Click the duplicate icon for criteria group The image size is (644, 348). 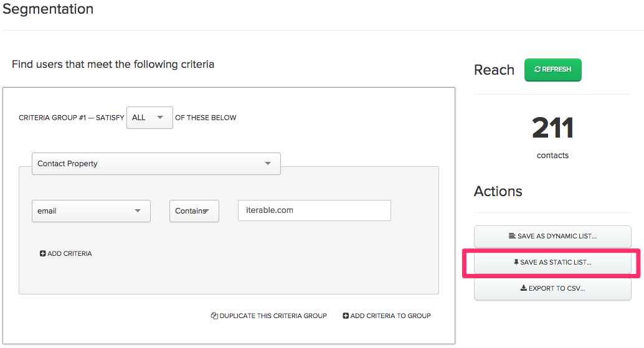click(x=214, y=316)
